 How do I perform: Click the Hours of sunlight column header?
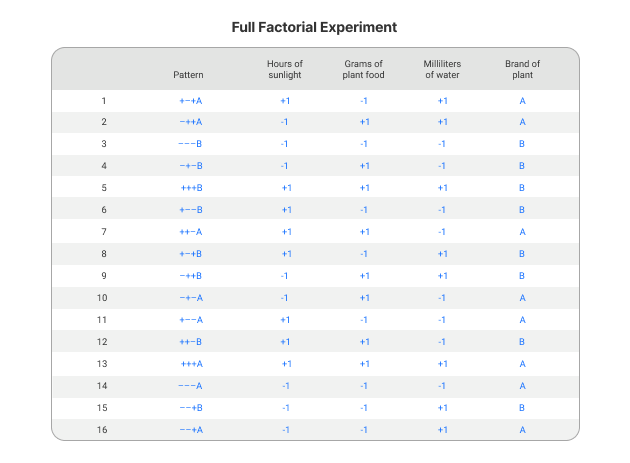pos(285,69)
